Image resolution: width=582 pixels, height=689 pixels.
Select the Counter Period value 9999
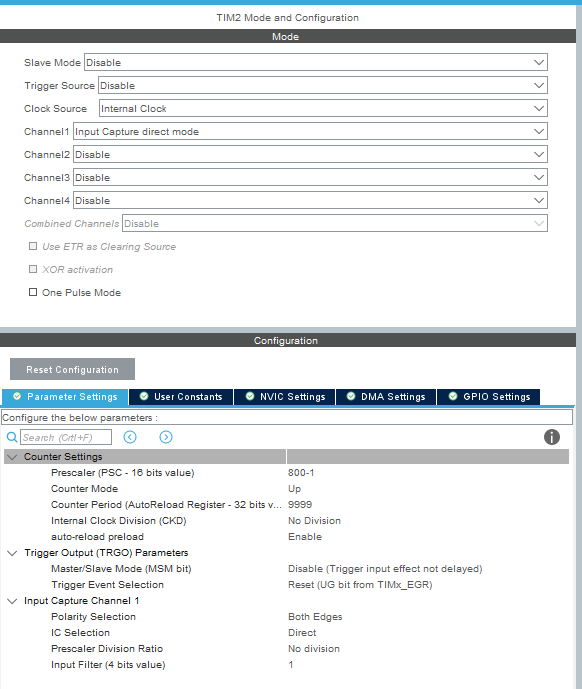pyautogui.click(x=300, y=505)
